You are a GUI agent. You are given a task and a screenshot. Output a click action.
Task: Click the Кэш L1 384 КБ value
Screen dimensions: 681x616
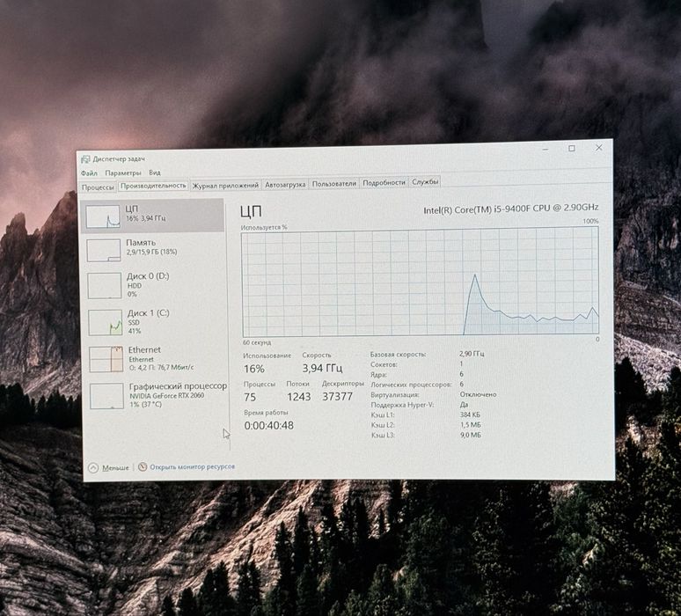[x=470, y=414]
